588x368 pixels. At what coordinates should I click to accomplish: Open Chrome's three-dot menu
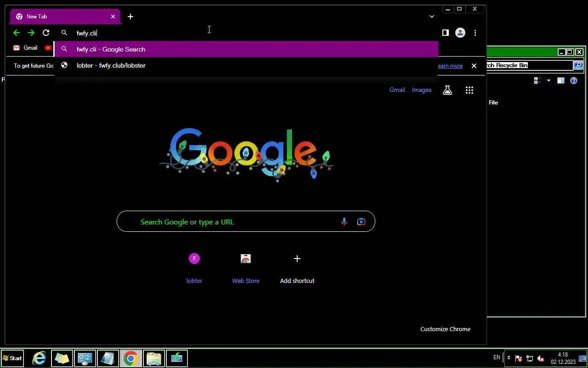475,33
